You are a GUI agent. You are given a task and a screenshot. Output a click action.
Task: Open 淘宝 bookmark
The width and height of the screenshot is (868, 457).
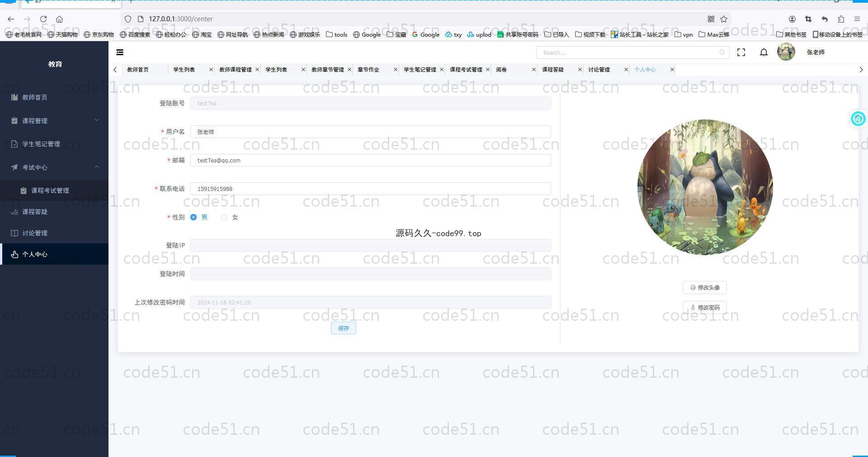(x=202, y=34)
